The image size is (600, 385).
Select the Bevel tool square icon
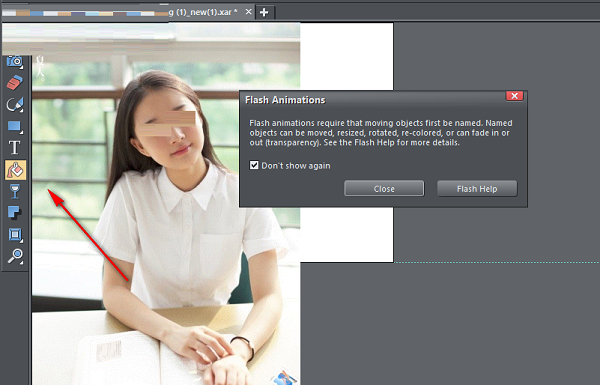point(15,234)
